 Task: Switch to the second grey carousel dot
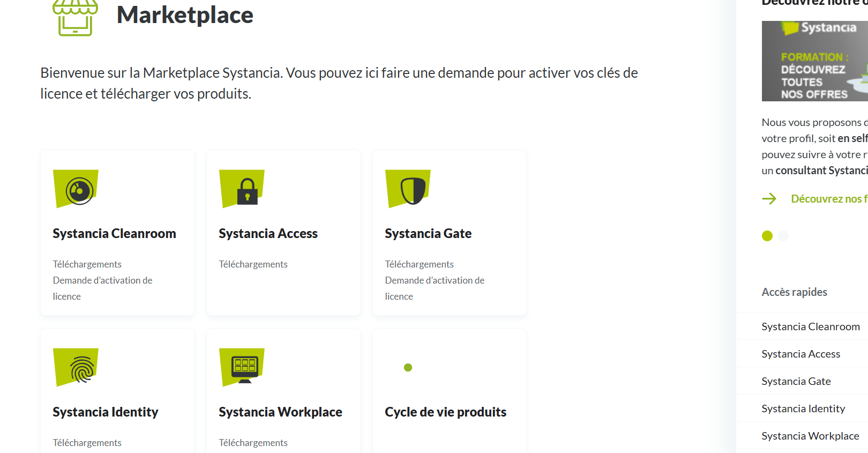783,236
